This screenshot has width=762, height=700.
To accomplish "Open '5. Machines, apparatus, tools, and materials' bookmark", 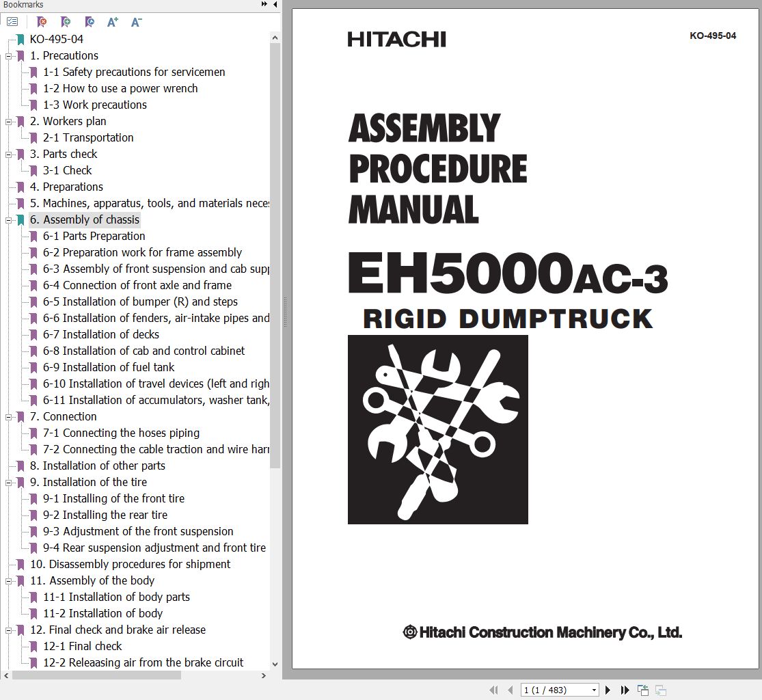I will [x=149, y=203].
